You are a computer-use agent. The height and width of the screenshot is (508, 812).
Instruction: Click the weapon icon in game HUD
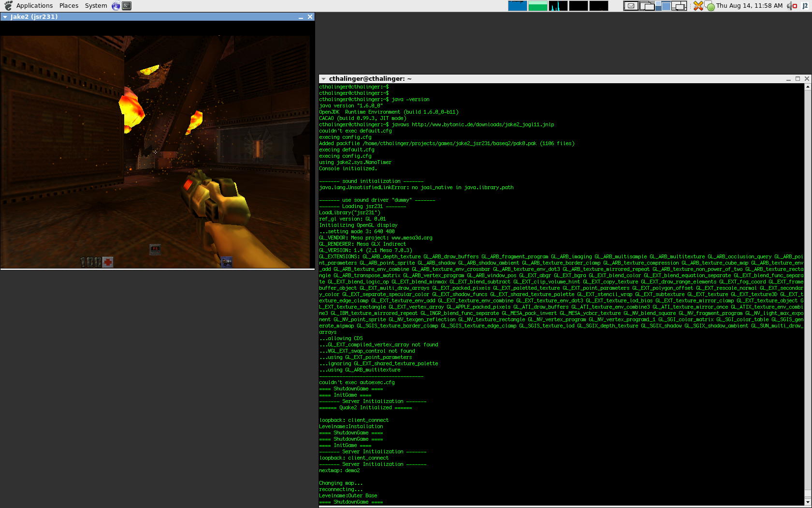coord(227,262)
